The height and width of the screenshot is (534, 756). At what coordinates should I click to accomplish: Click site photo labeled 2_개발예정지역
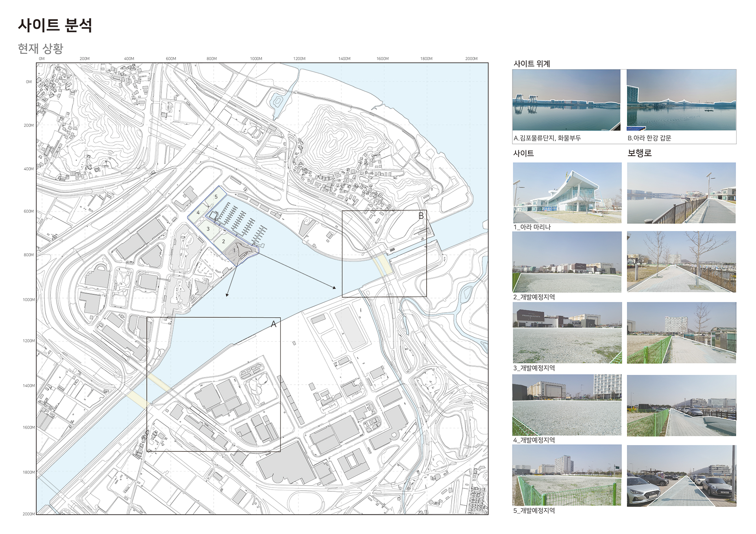pyautogui.click(x=567, y=262)
